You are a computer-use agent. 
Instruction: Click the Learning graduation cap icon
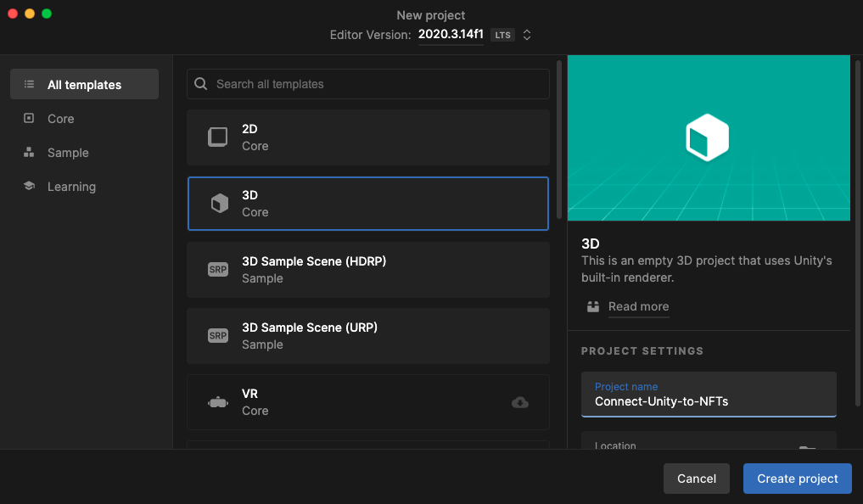click(x=29, y=186)
